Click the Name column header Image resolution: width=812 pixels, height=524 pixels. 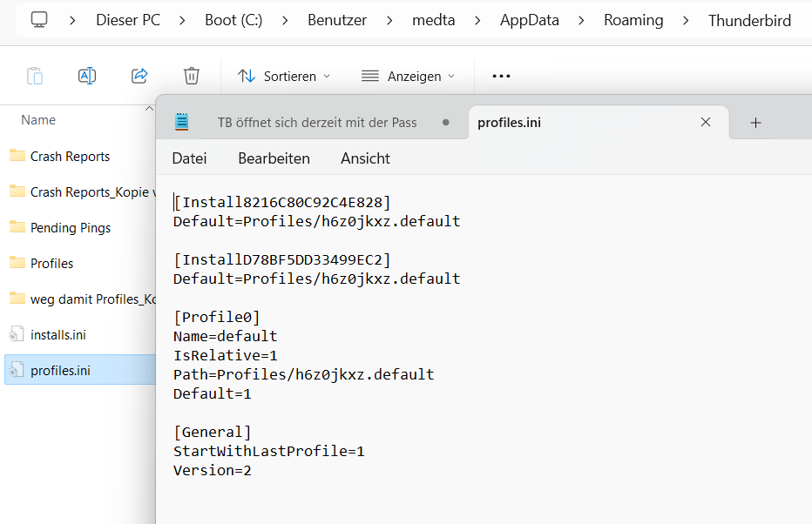pos(38,120)
